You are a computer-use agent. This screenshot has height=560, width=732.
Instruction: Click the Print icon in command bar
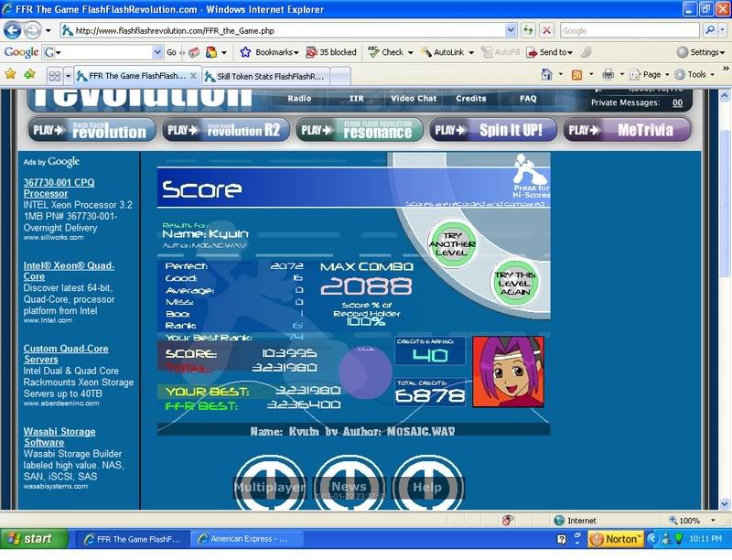(x=608, y=74)
